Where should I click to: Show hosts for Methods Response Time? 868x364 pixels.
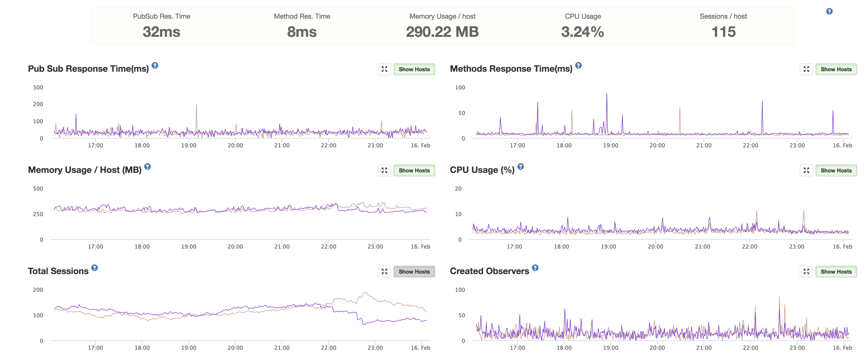coord(836,69)
